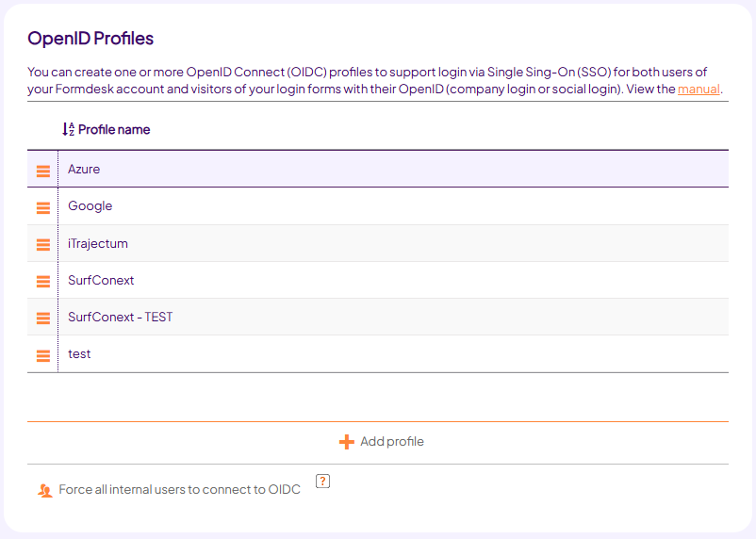Click the A-Z sort icon

coord(68,129)
